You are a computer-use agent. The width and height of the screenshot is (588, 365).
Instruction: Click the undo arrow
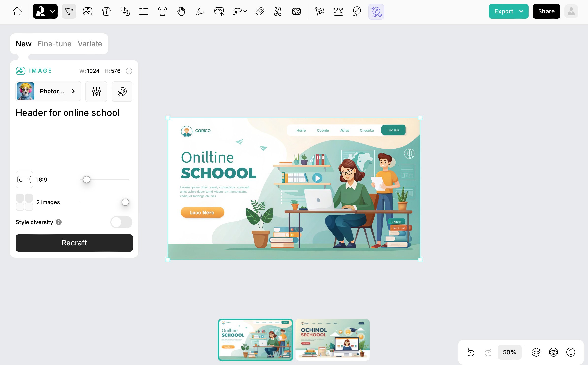[x=471, y=352]
